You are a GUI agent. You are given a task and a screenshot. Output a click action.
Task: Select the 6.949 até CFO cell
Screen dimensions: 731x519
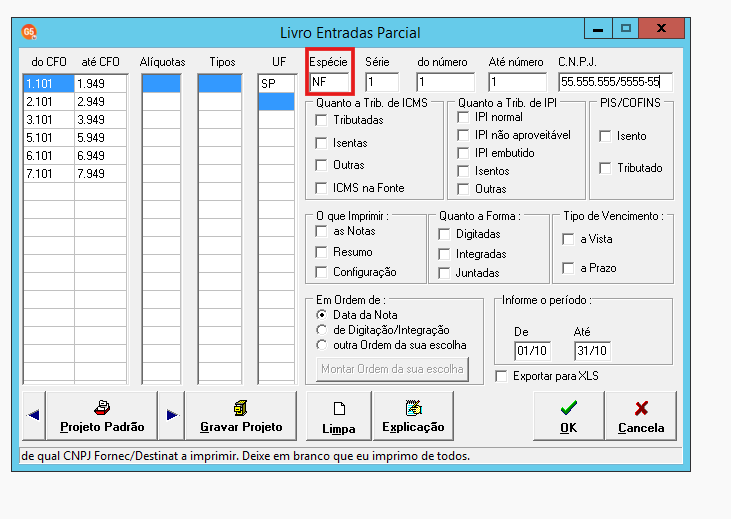click(x=100, y=156)
